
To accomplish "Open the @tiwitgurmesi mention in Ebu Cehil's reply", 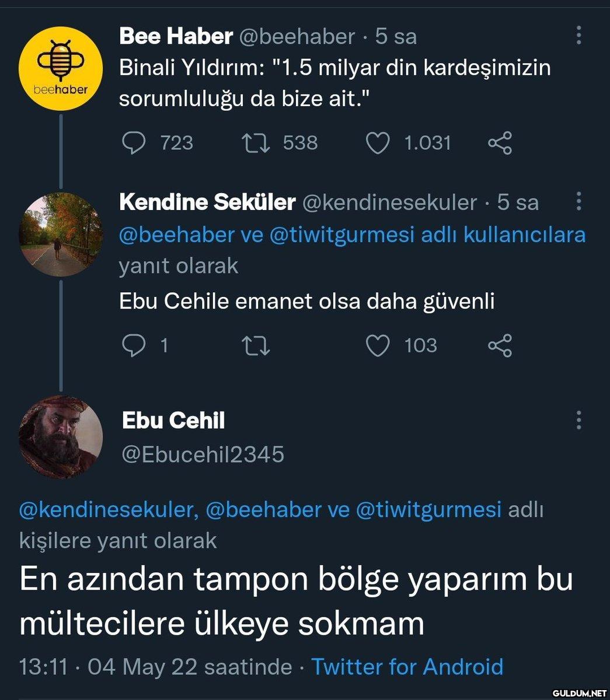I will 428,510.
